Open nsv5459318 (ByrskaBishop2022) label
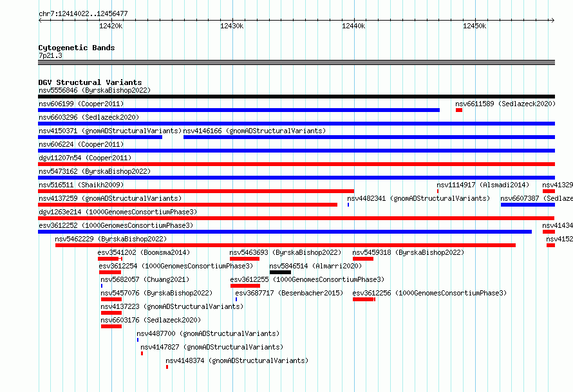 (x=408, y=252)
